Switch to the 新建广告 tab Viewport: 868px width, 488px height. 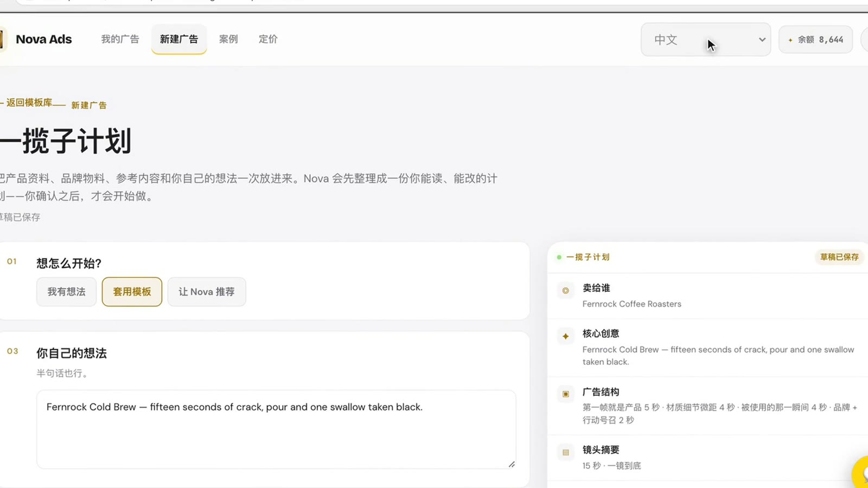(179, 39)
